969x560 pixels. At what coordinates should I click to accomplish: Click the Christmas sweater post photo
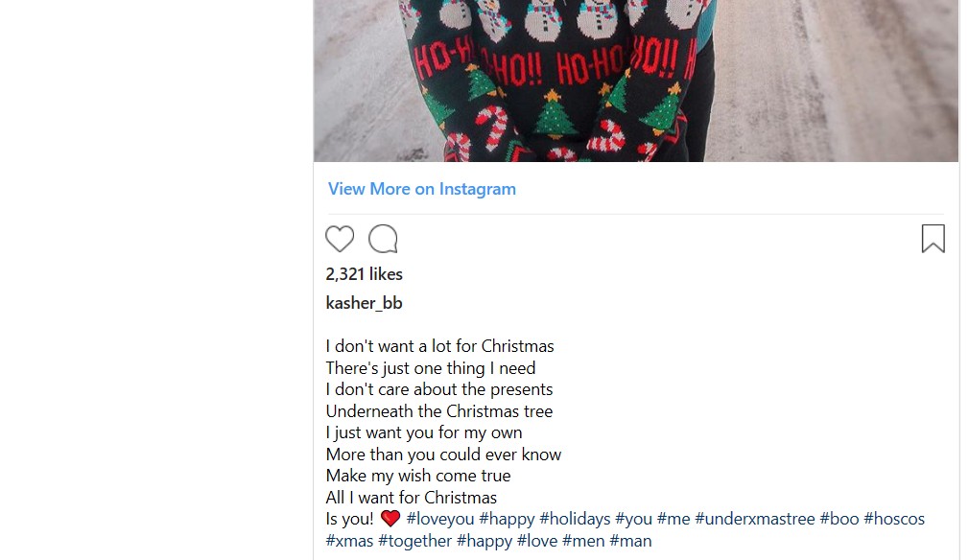(x=636, y=81)
